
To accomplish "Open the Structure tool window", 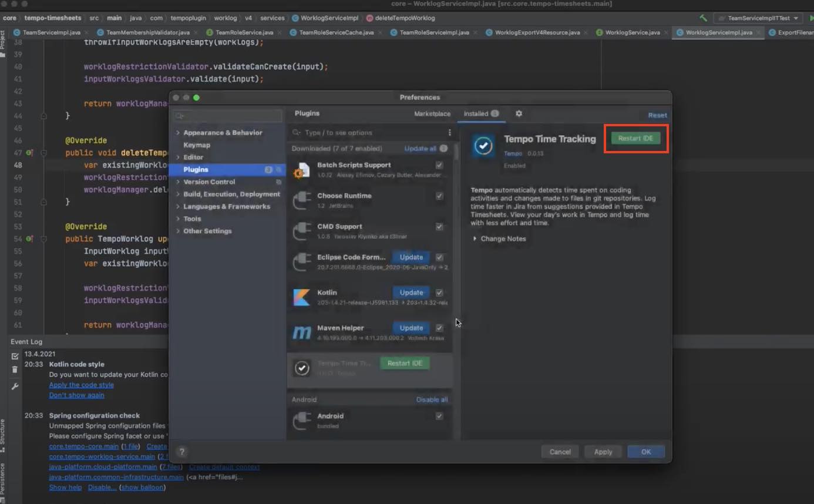I will pyautogui.click(x=3, y=435).
